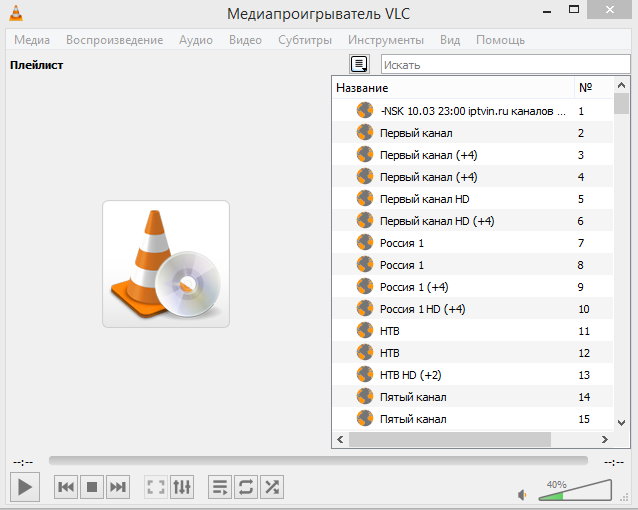Viewport: 638px width, 510px height.
Task: Minimize the VLC window
Action: click(547, 11)
